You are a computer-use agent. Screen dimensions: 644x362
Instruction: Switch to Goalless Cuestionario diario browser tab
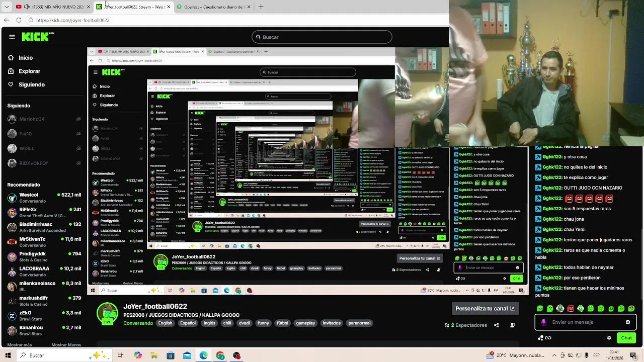pos(214,7)
